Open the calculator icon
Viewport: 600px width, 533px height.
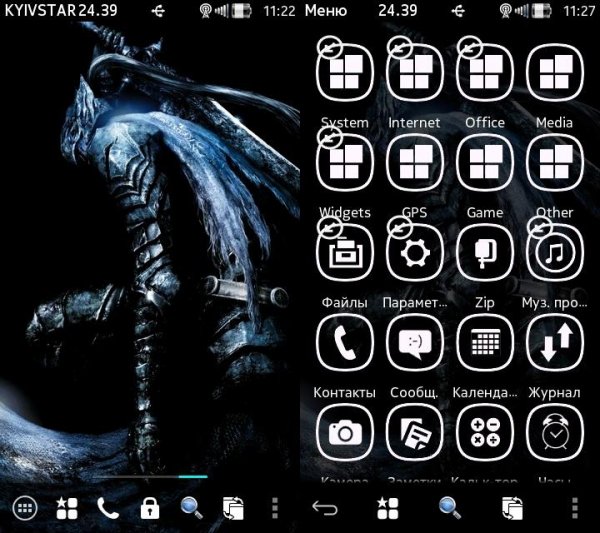(485, 432)
